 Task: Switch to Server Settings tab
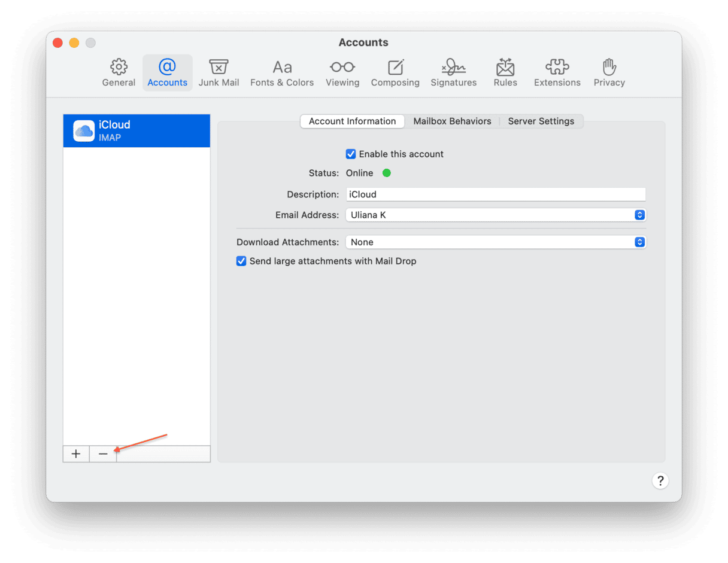click(541, 121)
